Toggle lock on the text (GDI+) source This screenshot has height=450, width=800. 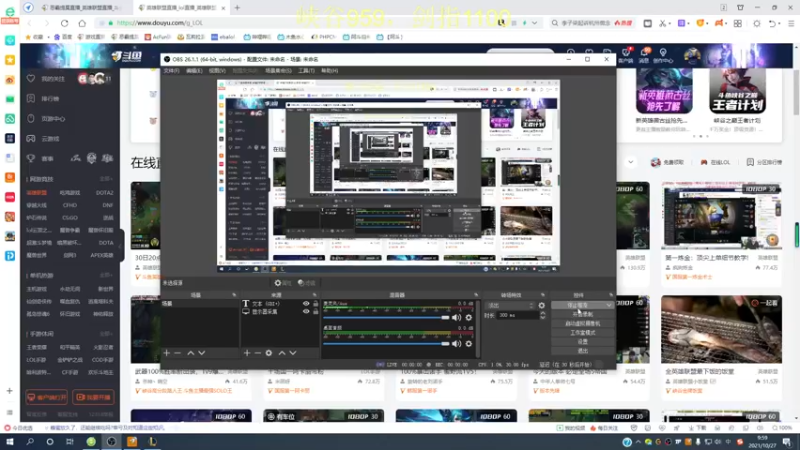point(315,304)
